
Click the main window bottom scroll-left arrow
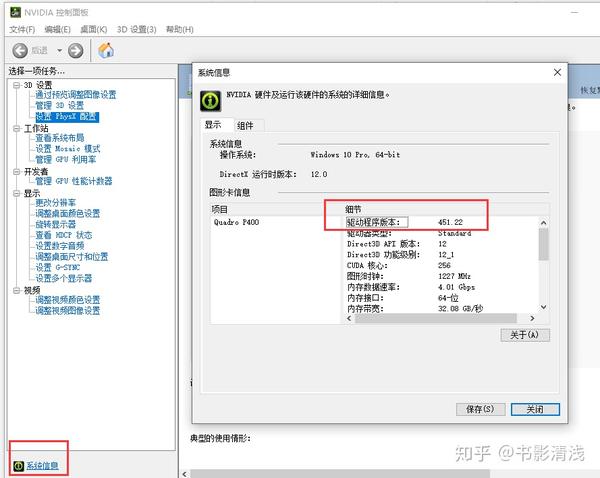click(184, 474)
